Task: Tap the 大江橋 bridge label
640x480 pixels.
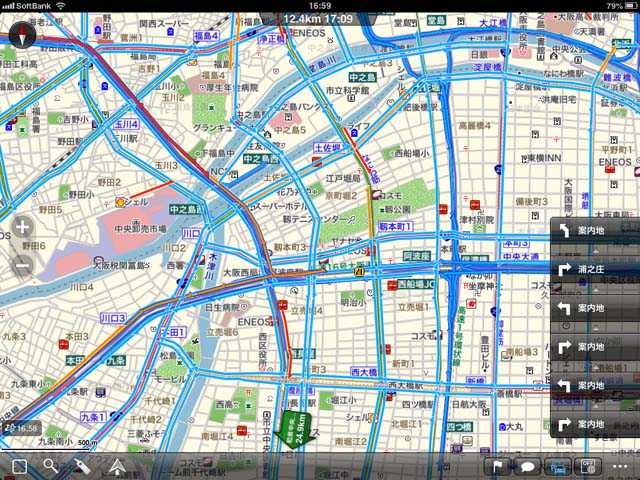Action: tap(493, 23)
